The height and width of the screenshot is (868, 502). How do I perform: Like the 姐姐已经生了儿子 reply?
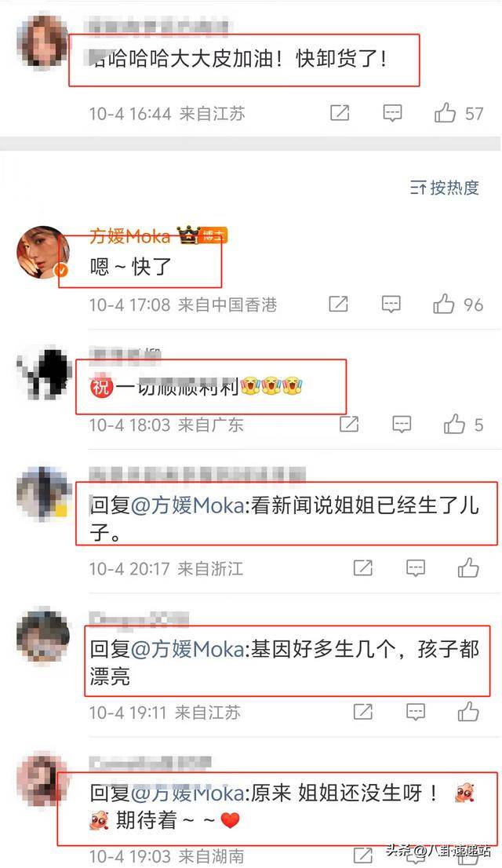click(468, 568)
